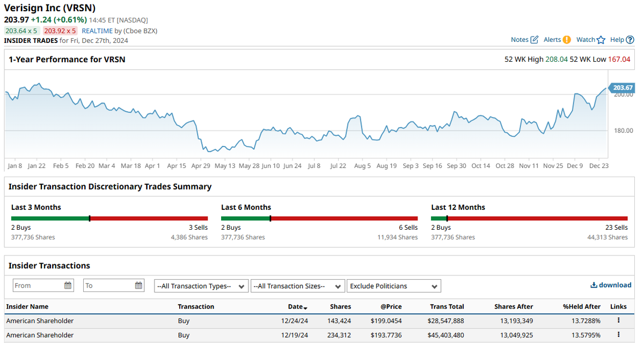Image resolution: width=644 pixels, height=343 pixels.
Task: Click American Shareholder in 12/19/24 row
Action: pyautogui.click(x=40, y=335)
